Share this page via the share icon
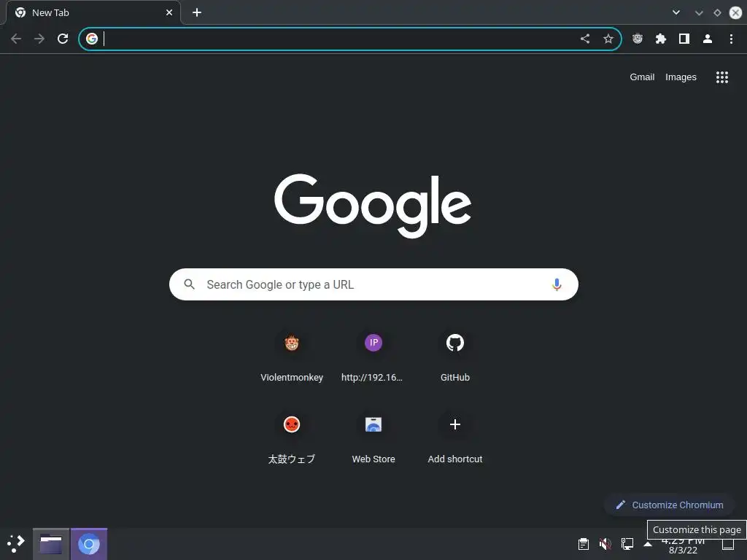 coord(585,39)
